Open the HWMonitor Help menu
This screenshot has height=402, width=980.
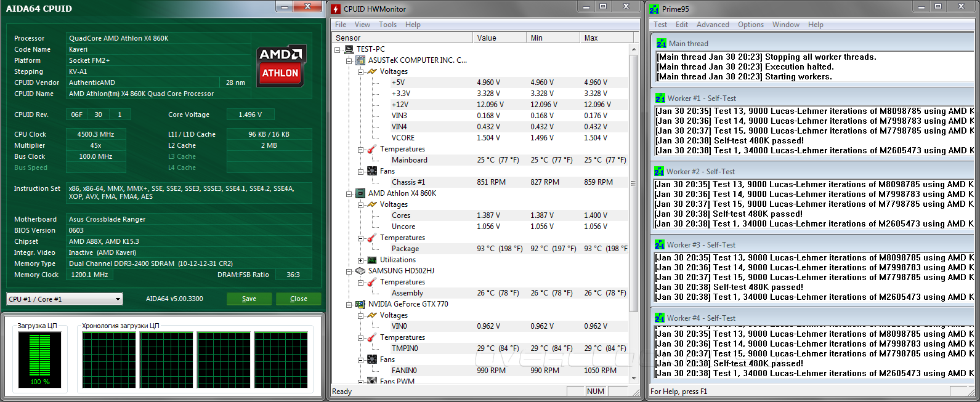coord(413,25)
